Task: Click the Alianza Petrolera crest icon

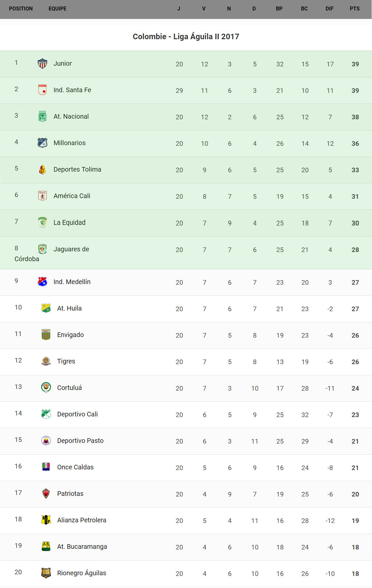Action: pos(46,520)
